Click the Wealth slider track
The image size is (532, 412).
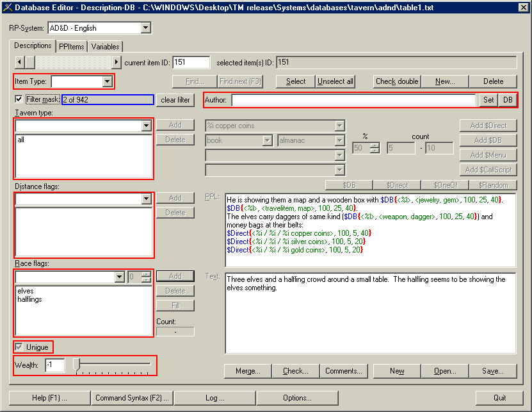coord(113,365)
